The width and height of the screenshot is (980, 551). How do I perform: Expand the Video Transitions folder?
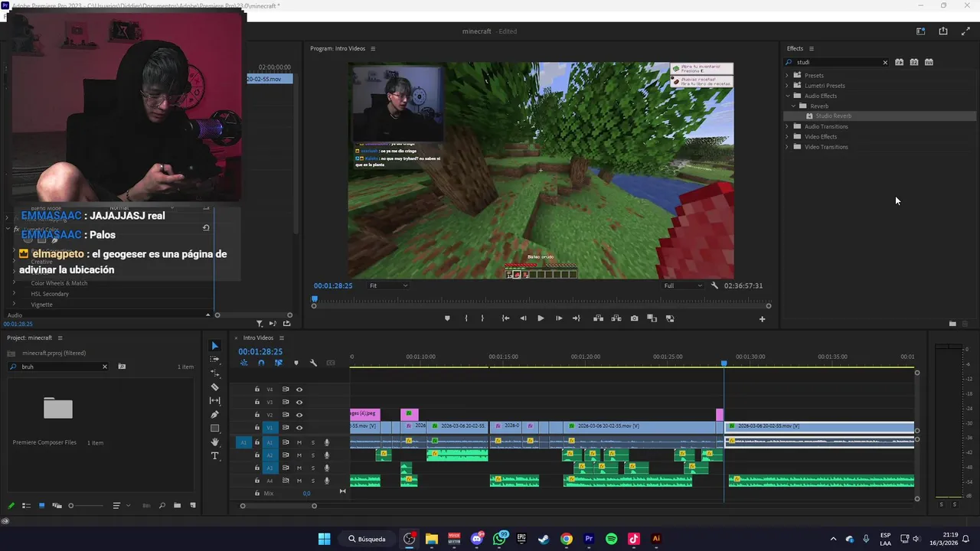[x=787, y=146]
